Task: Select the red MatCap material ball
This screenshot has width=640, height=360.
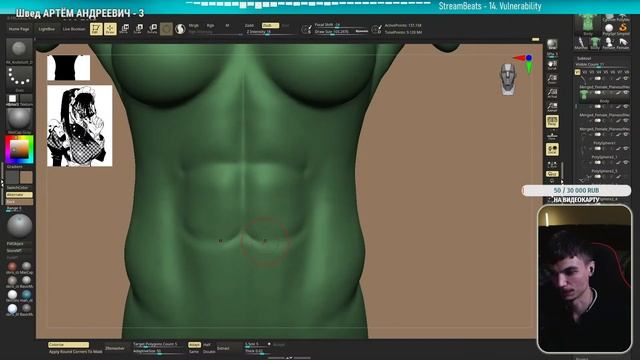Action: 12,267
